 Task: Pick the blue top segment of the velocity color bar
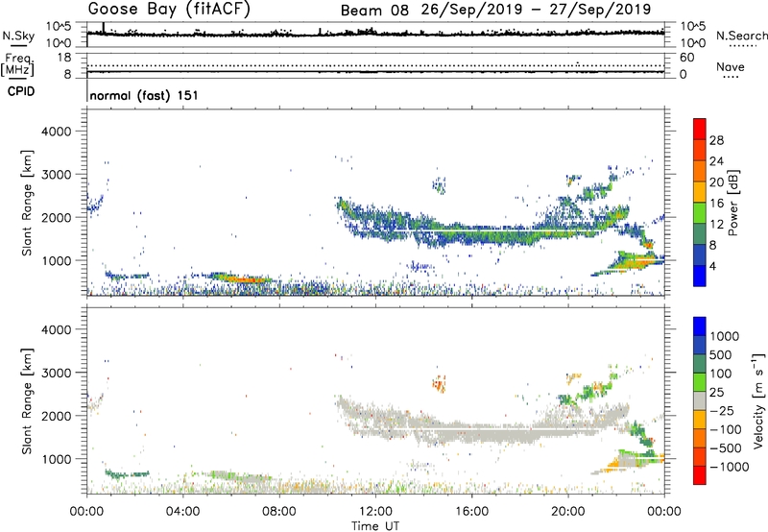click(700, 326)
